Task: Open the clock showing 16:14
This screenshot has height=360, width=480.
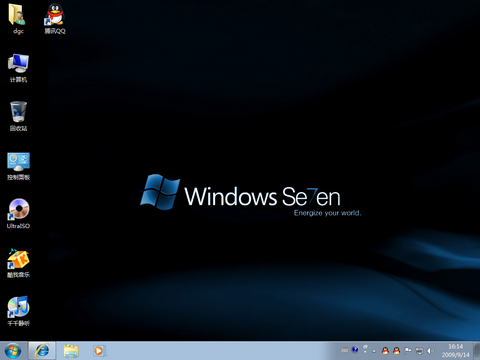Action: (455, 351)
